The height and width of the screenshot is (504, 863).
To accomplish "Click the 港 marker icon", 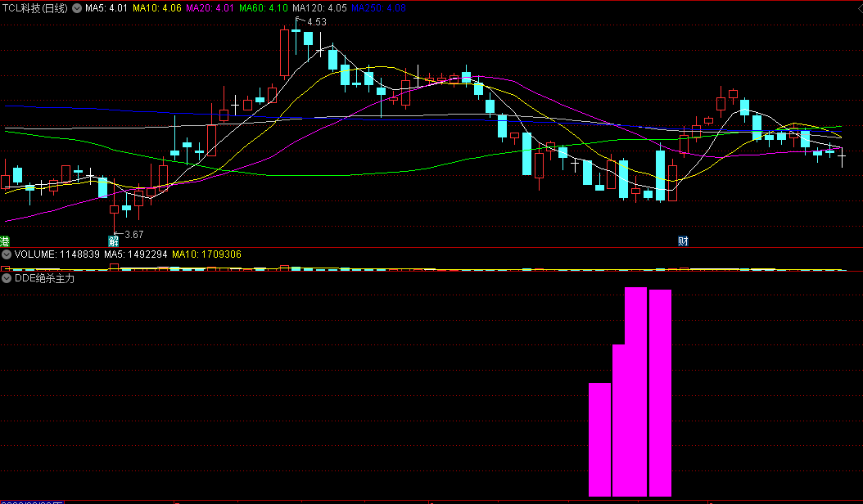I will [4, 241].
